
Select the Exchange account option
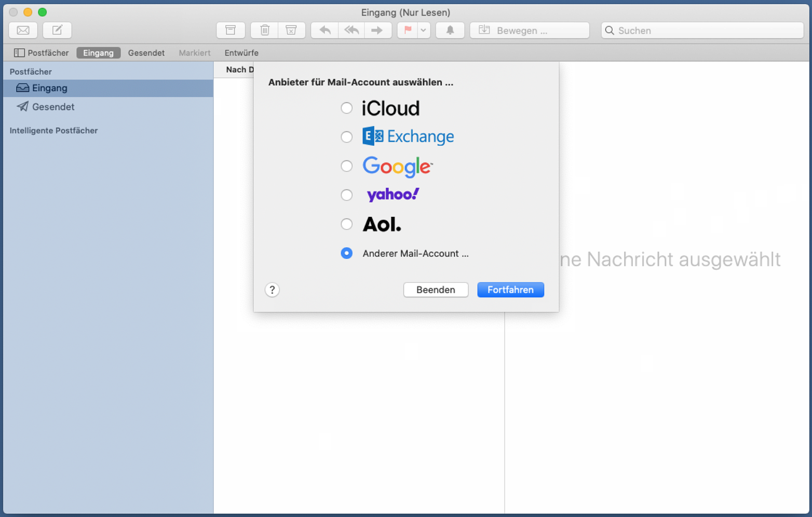click(x=346, y=137)
